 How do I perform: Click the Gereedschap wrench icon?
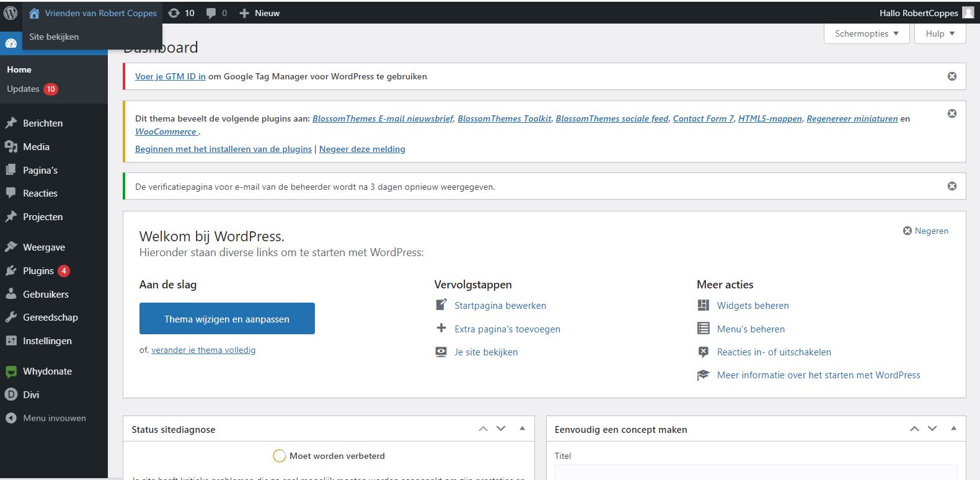(x=11, y=317)
